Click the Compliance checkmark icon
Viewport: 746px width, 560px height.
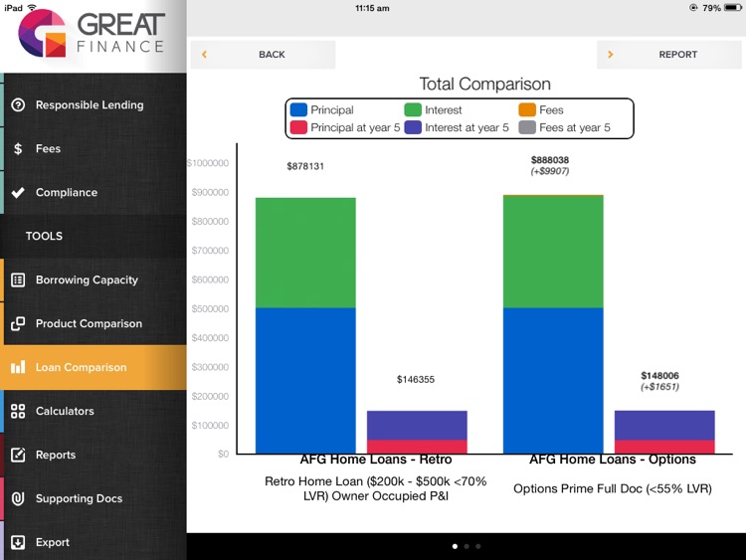tap(18, 192)
